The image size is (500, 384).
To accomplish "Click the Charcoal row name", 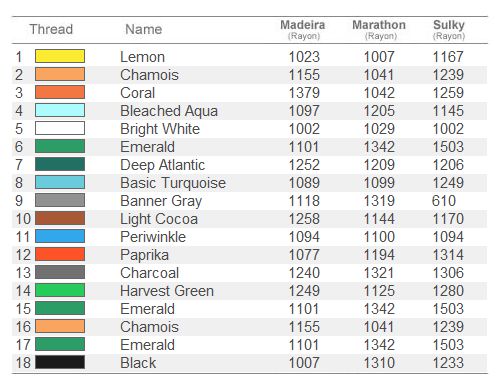I will click(x=150, y=273).
